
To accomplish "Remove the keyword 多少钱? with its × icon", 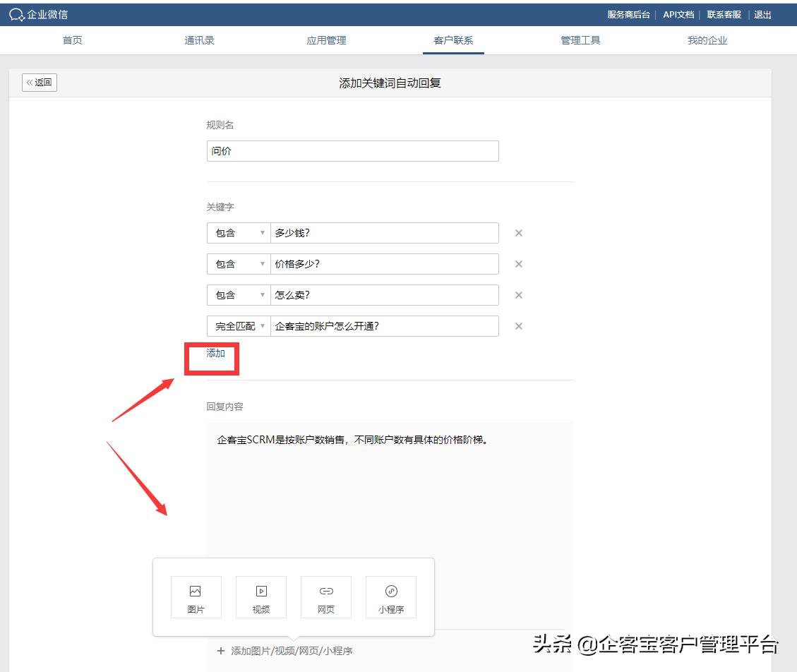I will coord(519,232).
